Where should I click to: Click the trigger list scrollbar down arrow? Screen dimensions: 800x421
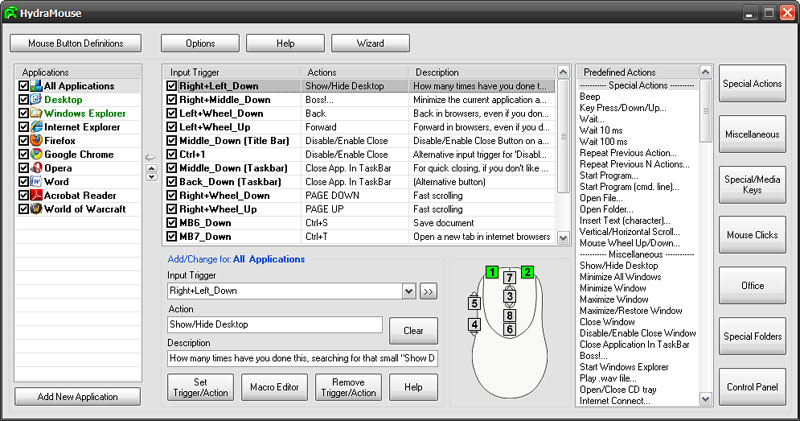point(563,237)
